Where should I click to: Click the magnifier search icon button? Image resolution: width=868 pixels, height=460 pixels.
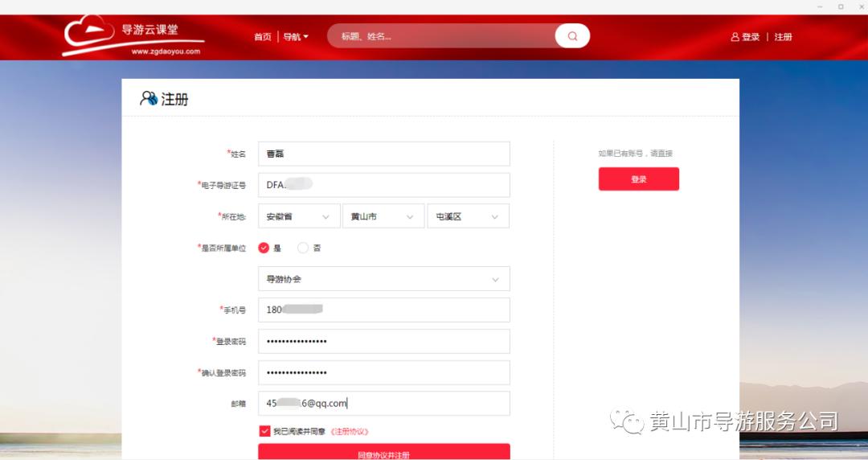pyautogui.click(x=572, y=36)
